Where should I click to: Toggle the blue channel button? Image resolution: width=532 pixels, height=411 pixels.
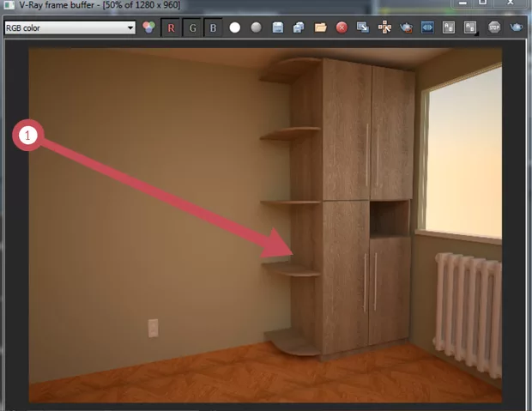point(213,27)
